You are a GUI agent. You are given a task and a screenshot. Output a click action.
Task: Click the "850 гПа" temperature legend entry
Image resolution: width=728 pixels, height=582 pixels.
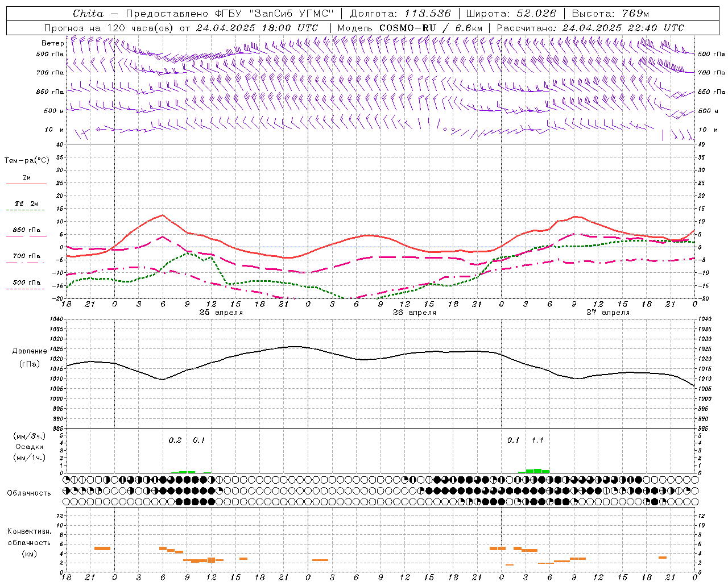click(27, 230)
